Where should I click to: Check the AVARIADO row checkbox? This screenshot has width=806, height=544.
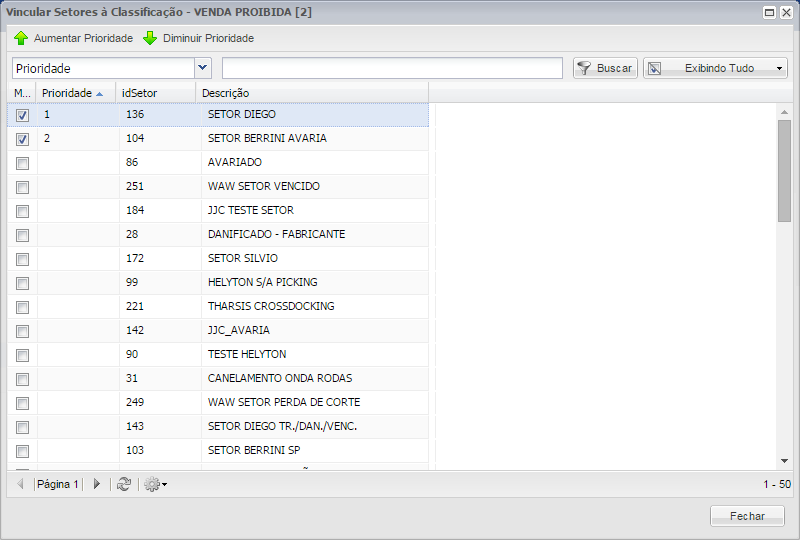click(22, 163)
